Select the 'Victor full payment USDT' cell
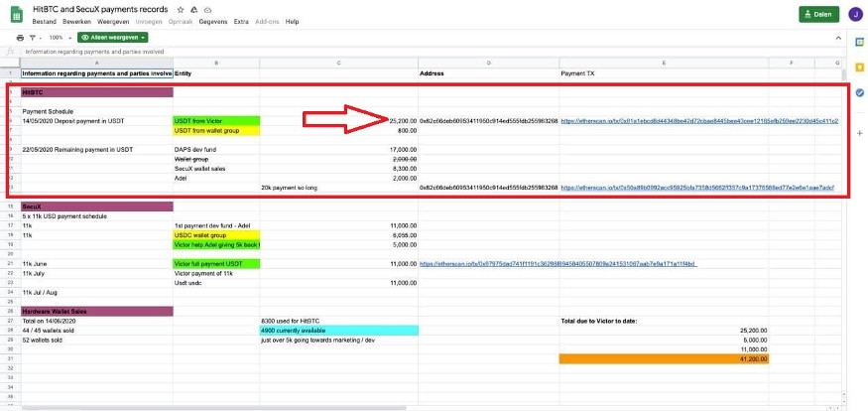The width and height of the screenshot is (868, 411). 216,264
